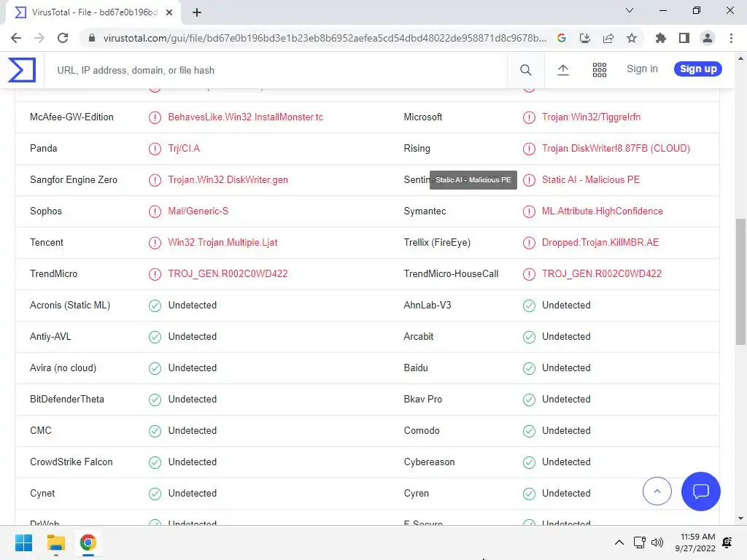This screenshot has width=747, height=560.
Task: Click the VirusTotal logo icon
Action: click(22, 70)
